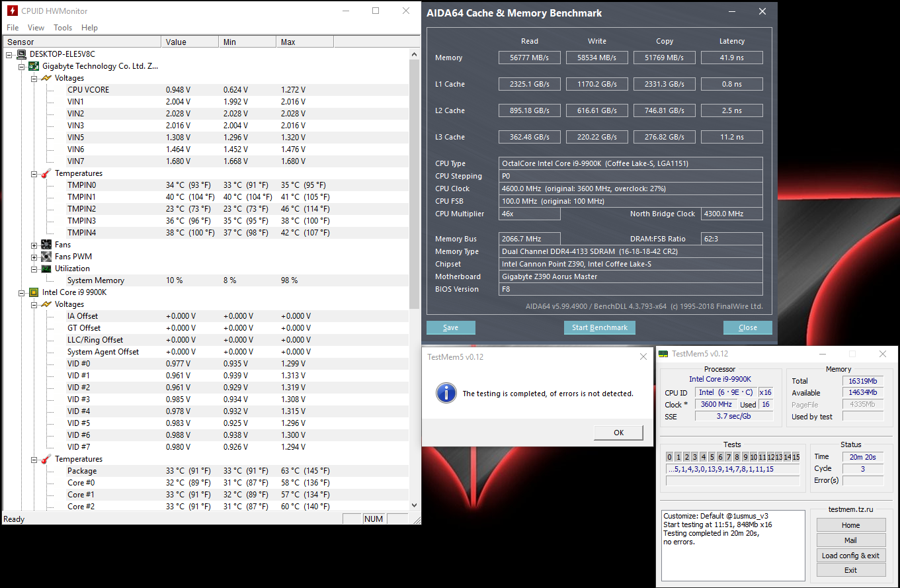Select the DESKTOP-ELE5V8C computer icon
900x588 pixels.
[22, 54]
